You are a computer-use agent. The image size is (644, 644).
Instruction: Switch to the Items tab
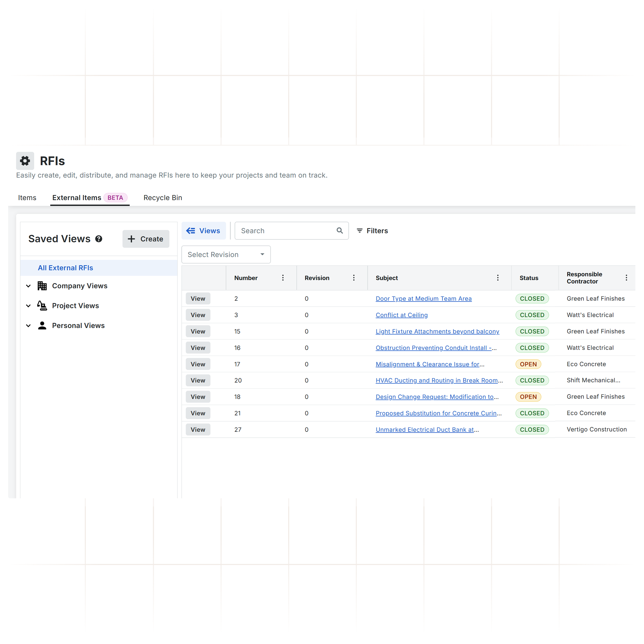[x=27, y=198]
